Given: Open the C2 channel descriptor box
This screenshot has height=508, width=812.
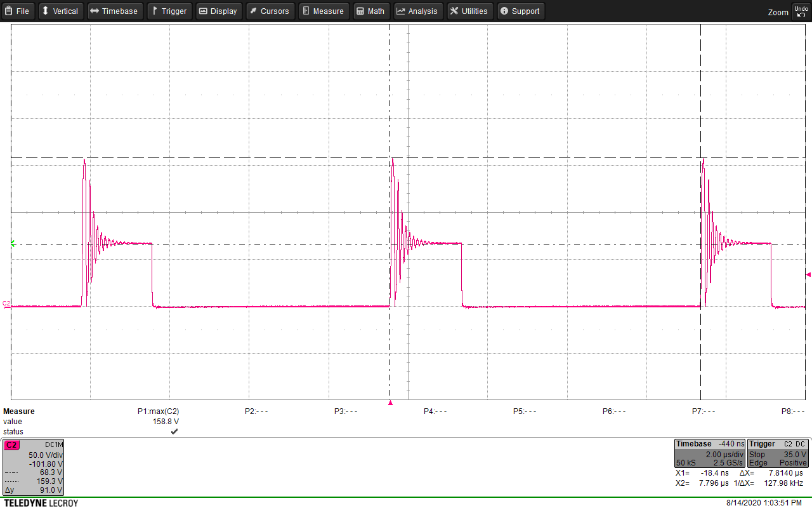Looking at the screenshot, I should coord(34,467).
